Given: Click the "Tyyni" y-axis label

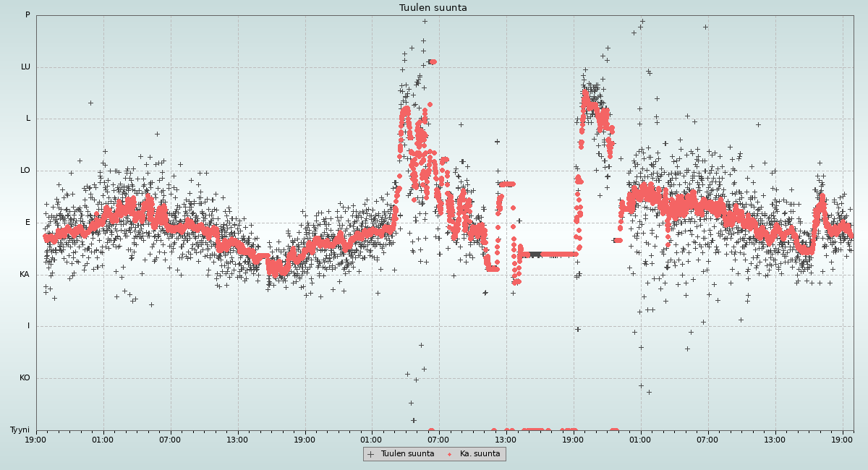Looking at the screenshot, I should point(20,430).
